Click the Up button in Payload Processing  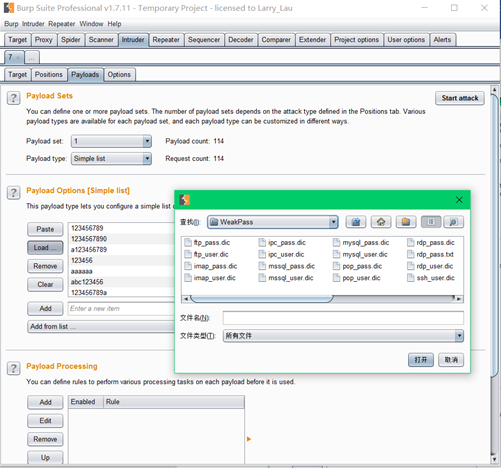click(45, 457)
